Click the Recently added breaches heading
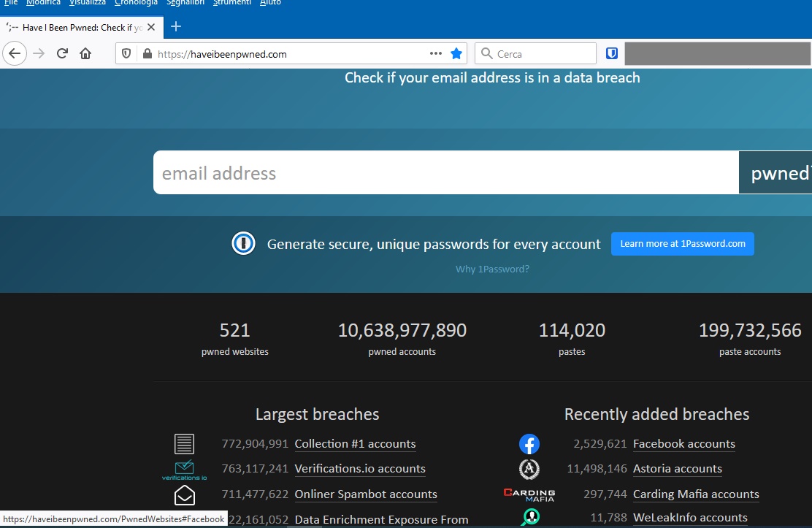Image resolution: width=812 pixels, height=528 pixels. (656, 414)
